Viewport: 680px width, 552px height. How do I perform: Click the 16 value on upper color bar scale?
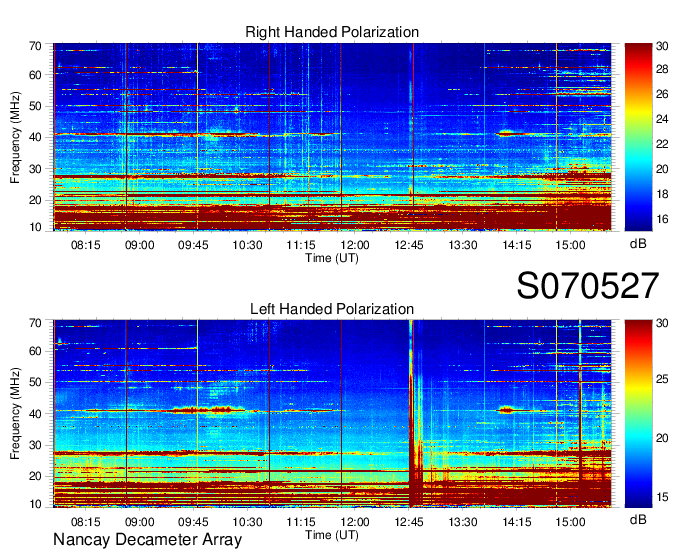pos(662,219)
